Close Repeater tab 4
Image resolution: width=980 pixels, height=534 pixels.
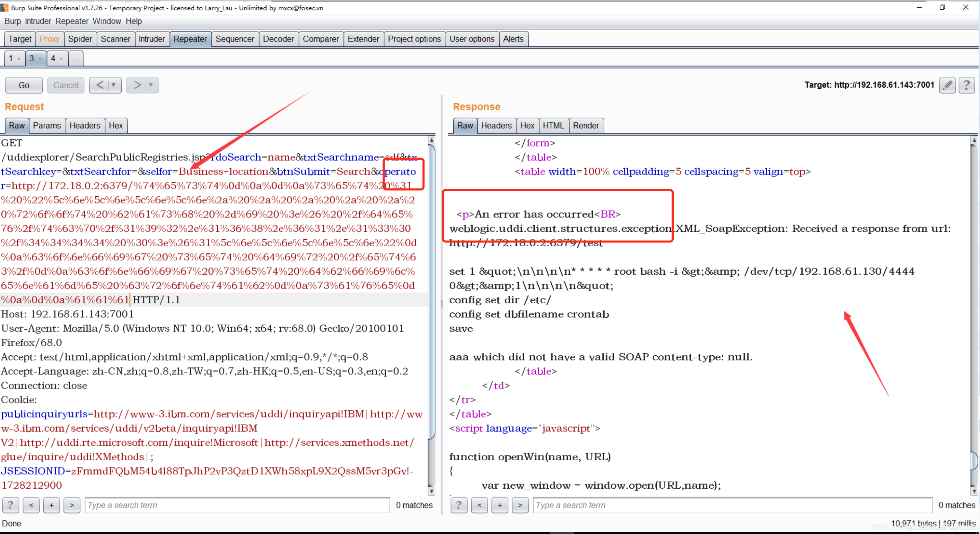(61, 59)
